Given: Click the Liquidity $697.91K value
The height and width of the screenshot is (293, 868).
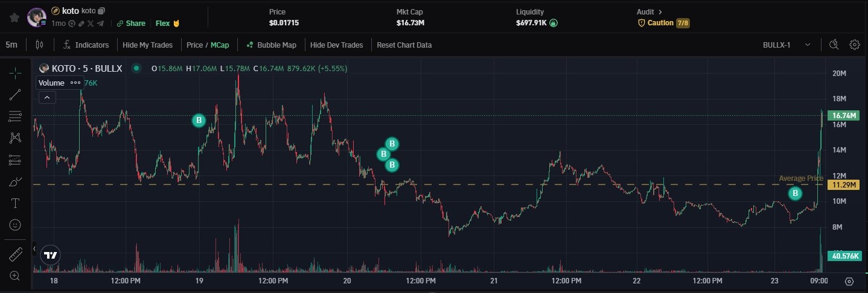Looking at the screenshot, I should (x=531, y=23).
